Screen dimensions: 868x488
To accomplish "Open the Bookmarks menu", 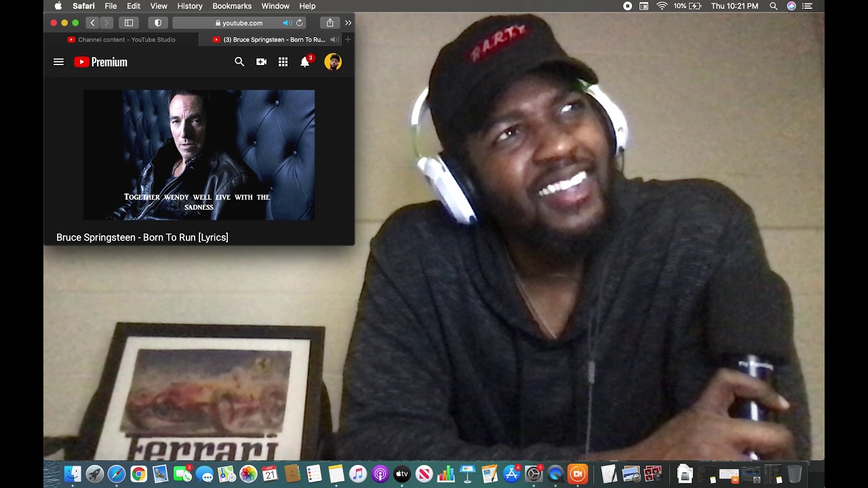I will [232, 6].
